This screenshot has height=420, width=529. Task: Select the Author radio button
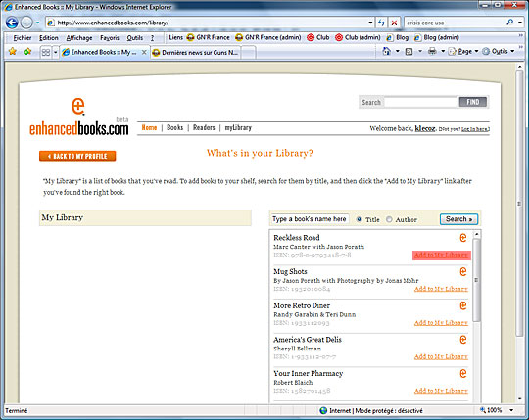click(389, 219)
